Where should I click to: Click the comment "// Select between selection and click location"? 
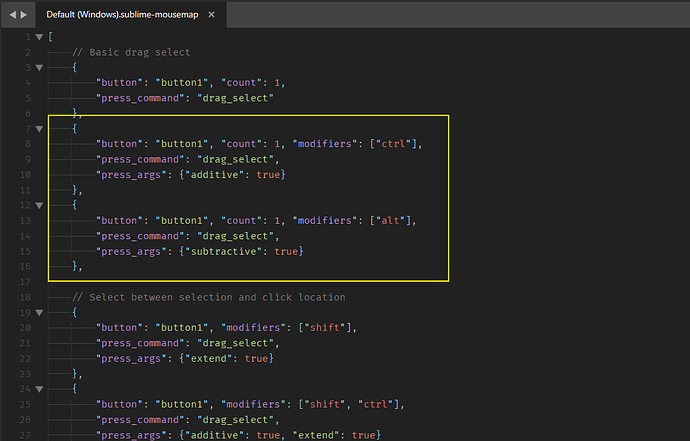pos(209,298)
